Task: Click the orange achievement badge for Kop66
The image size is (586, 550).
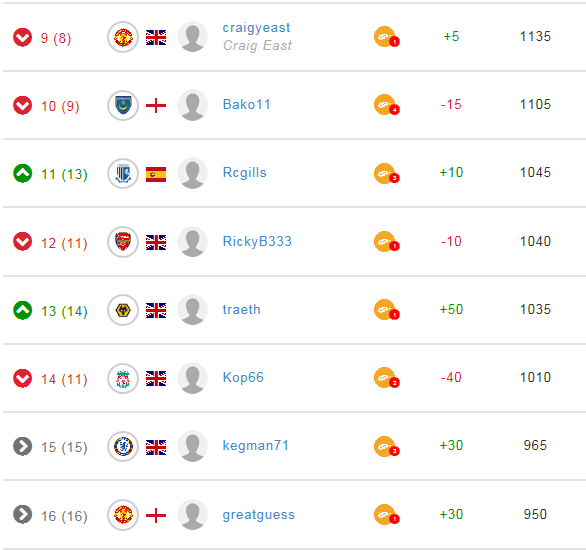Action: tap(386, 378)
